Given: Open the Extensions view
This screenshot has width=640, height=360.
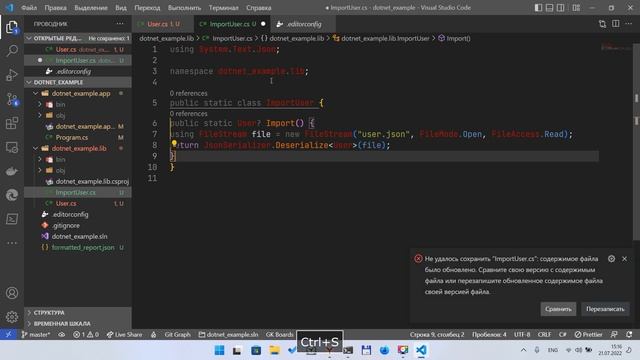Looking at the screenshot, I should [12, 123].
